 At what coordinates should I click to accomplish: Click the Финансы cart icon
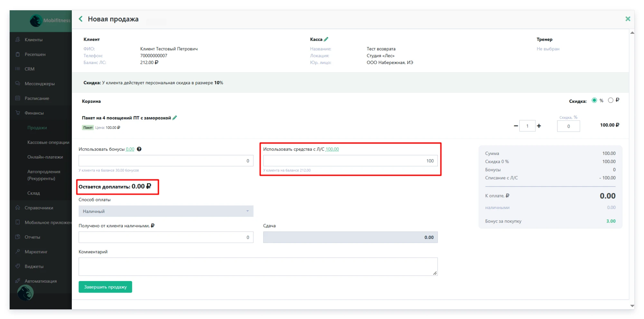18,113
